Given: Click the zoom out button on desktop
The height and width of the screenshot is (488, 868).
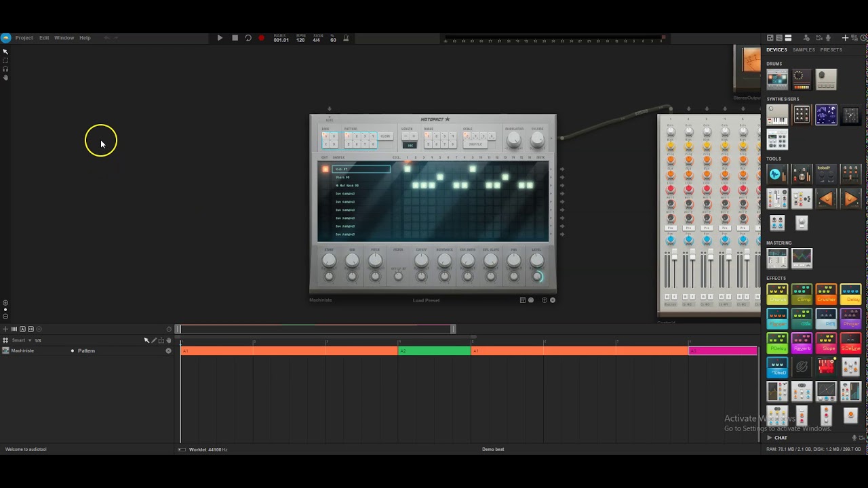Looking at the screenshot, I should click(5, 316).
